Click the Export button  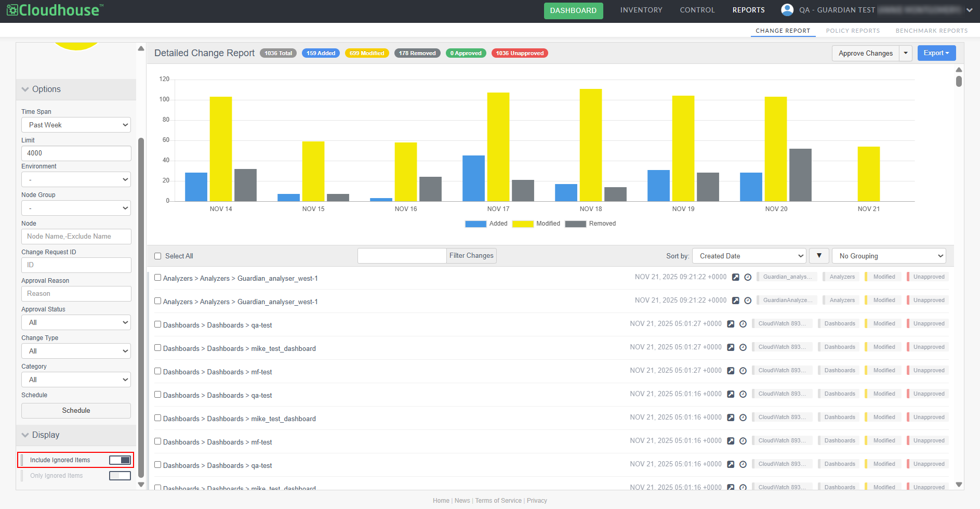click(936, 53)
